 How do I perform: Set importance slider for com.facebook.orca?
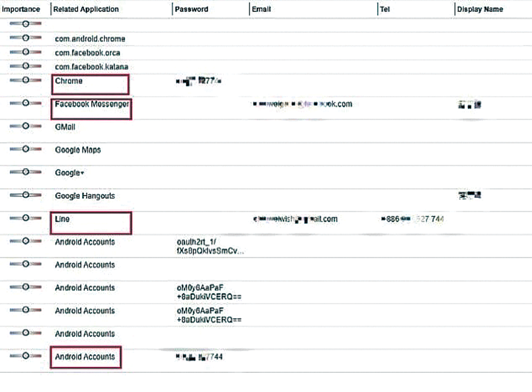click(x=26, y=52)
